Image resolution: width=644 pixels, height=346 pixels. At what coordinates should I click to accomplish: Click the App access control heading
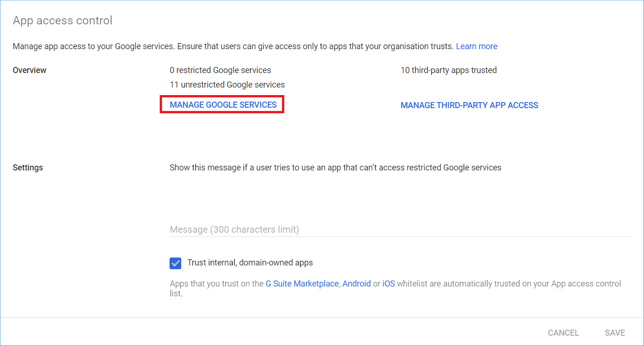click(62, 21)
